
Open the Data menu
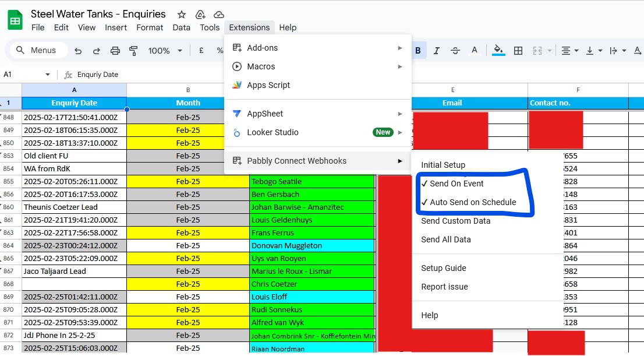(x=181, y=27)
